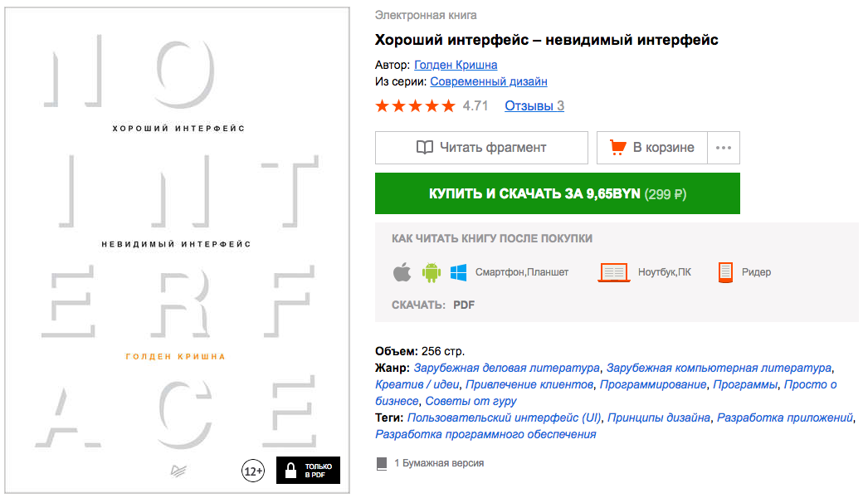Click the paper book version icon
The height and width of the screenshot is (503, 868).
click(x=382, y=463)
